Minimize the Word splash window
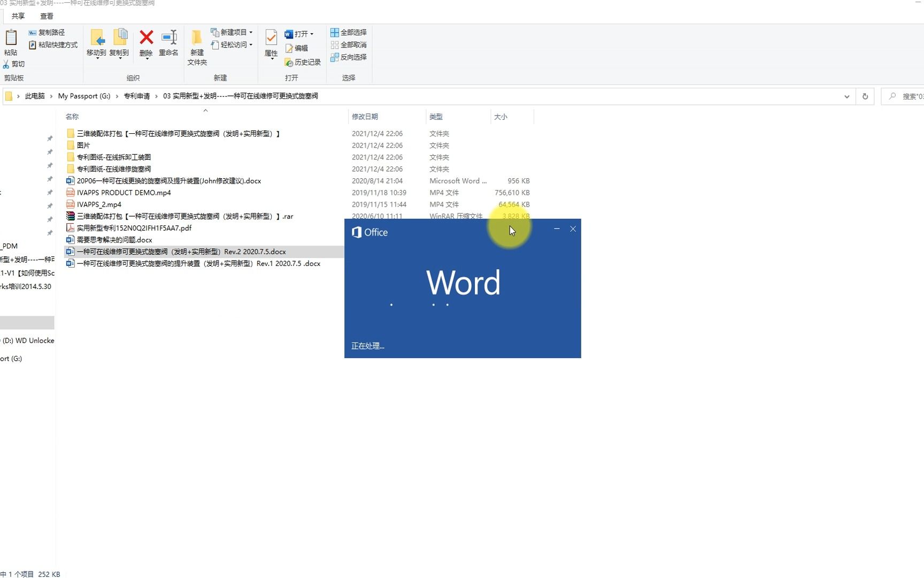Viewport: 924px width, 578px height. (x=557, y=229)
